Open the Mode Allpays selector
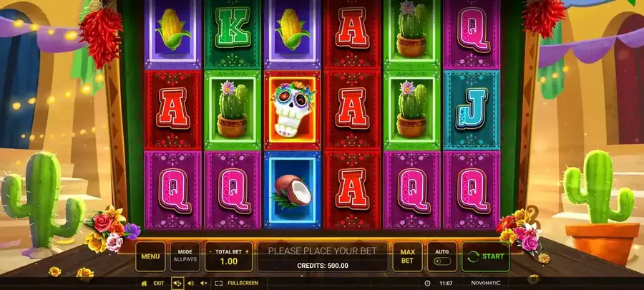The image size is (644, 290). coord(185,256)
